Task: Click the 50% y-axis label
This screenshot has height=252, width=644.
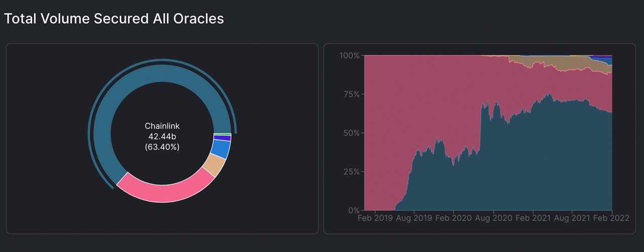Action: (x=351, y=133)
